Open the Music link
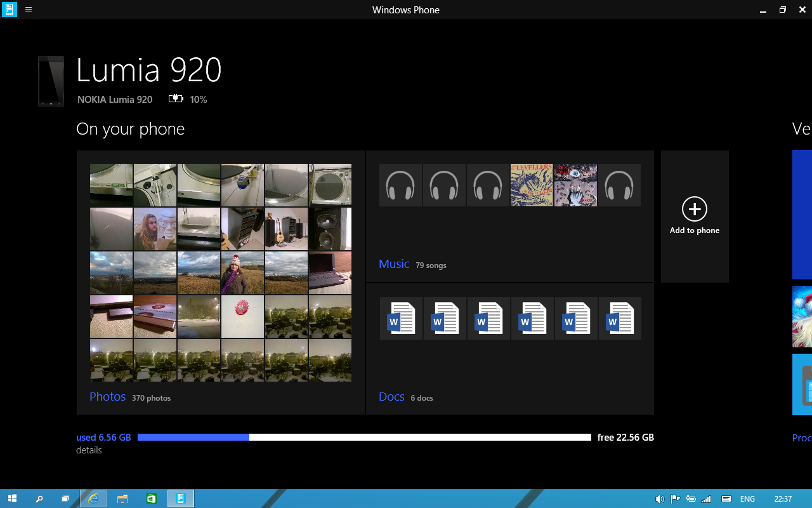This screenshot has width=812, height=508. (394, 264)
